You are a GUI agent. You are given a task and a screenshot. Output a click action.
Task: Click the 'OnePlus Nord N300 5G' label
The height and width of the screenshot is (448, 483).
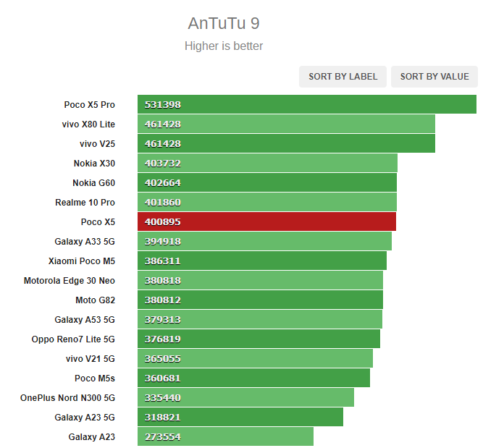pos(67,398)
